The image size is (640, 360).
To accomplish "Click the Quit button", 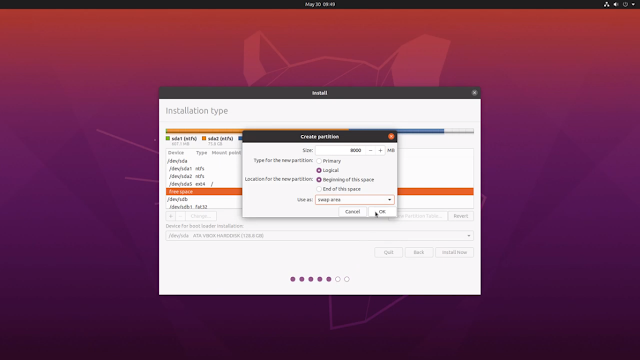I will point(389,252).
